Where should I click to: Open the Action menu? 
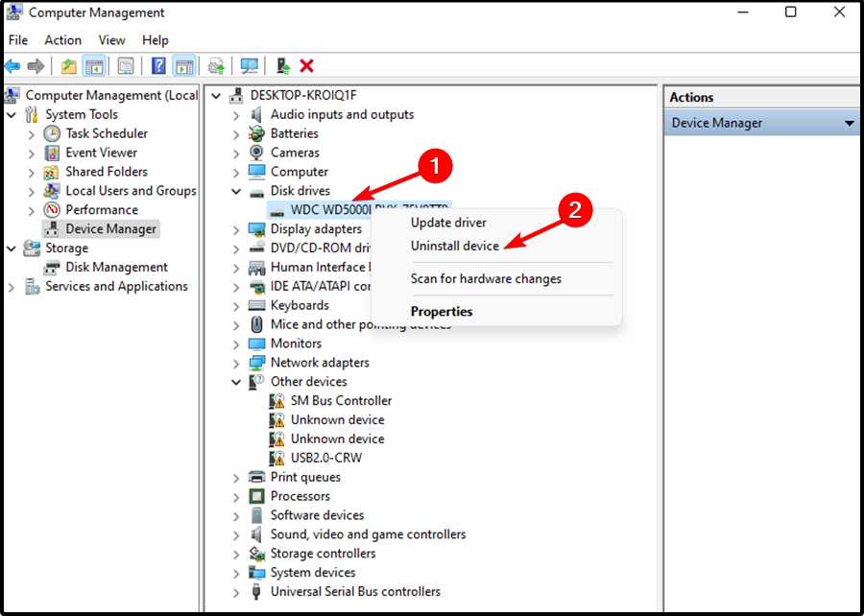click(62, 40)
